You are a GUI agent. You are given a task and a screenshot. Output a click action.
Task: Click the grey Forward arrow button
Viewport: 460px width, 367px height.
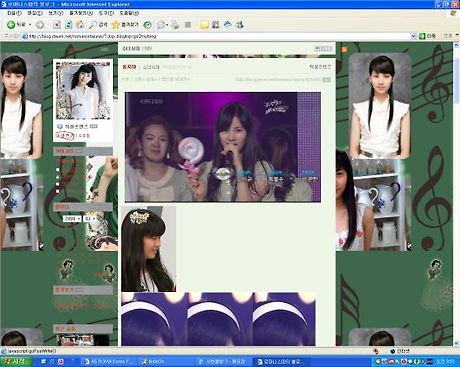[40, 25]
